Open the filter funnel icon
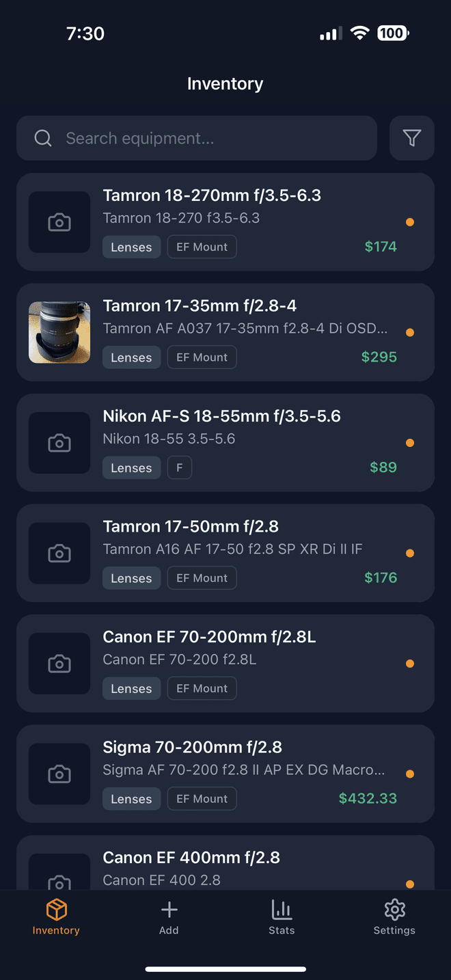This screenshot has width=451, height=980. 411,138
